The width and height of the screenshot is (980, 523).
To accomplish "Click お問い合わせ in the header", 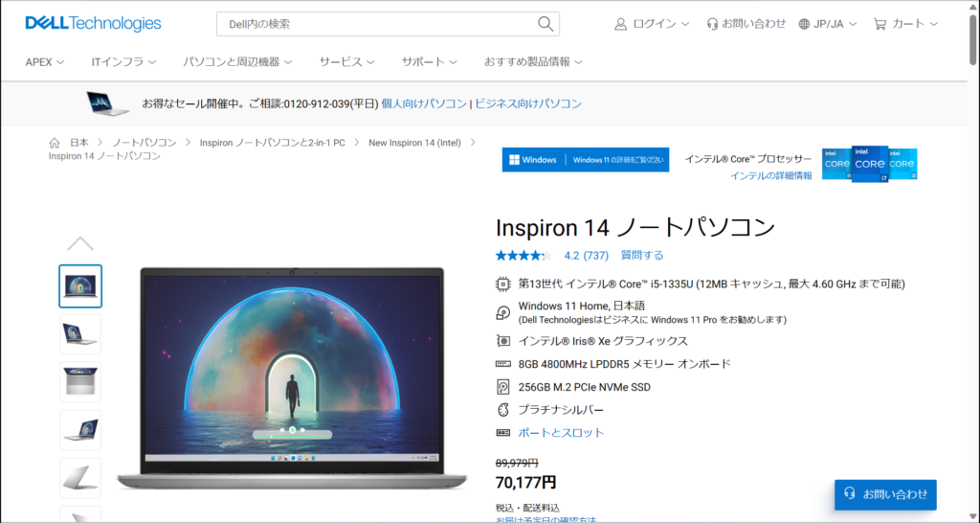I will pos(754,24).
